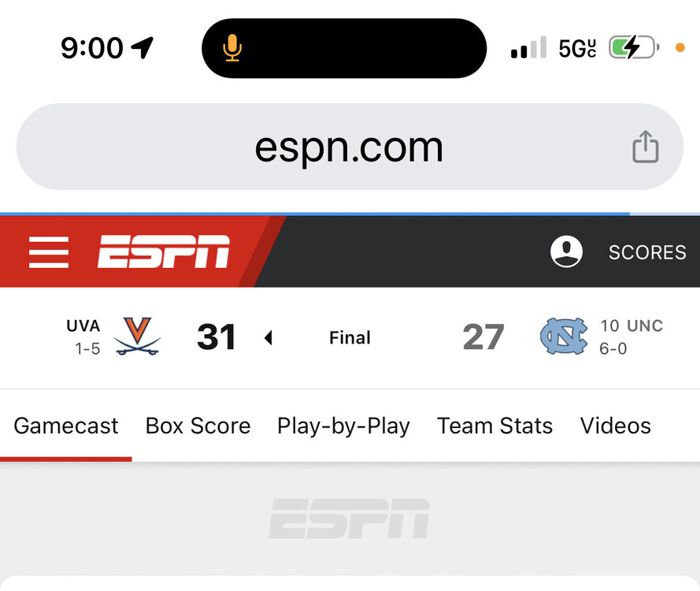700x591 pixels.
Task: Open the SCORES link
Action: pyautogui.click(x=647, y=252)
